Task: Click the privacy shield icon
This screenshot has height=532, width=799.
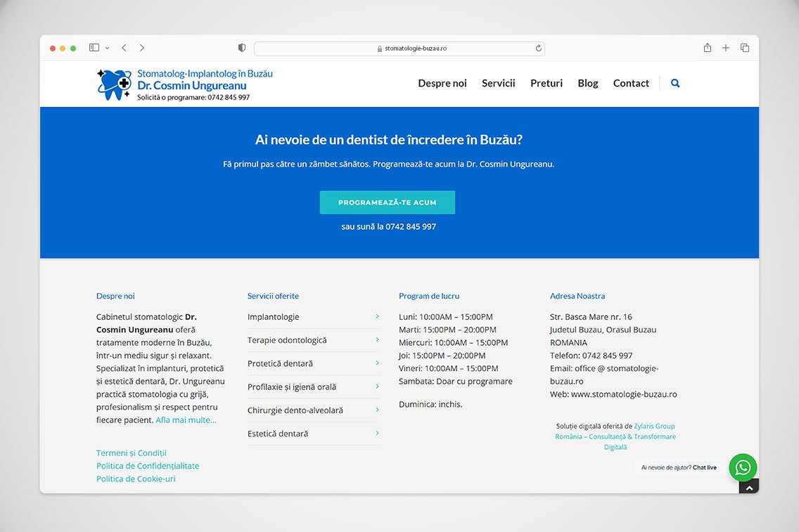Action: point(242,48)
